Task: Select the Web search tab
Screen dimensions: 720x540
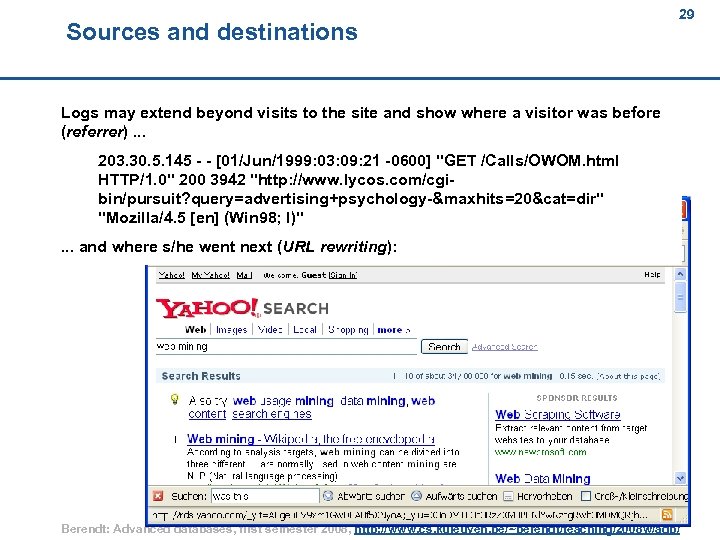Action: [195, 330]
